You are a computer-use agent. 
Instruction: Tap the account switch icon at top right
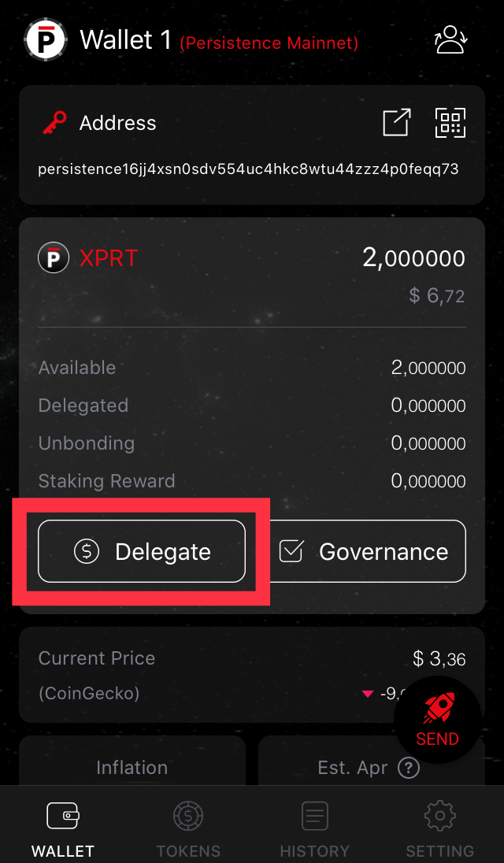[451, 39]
